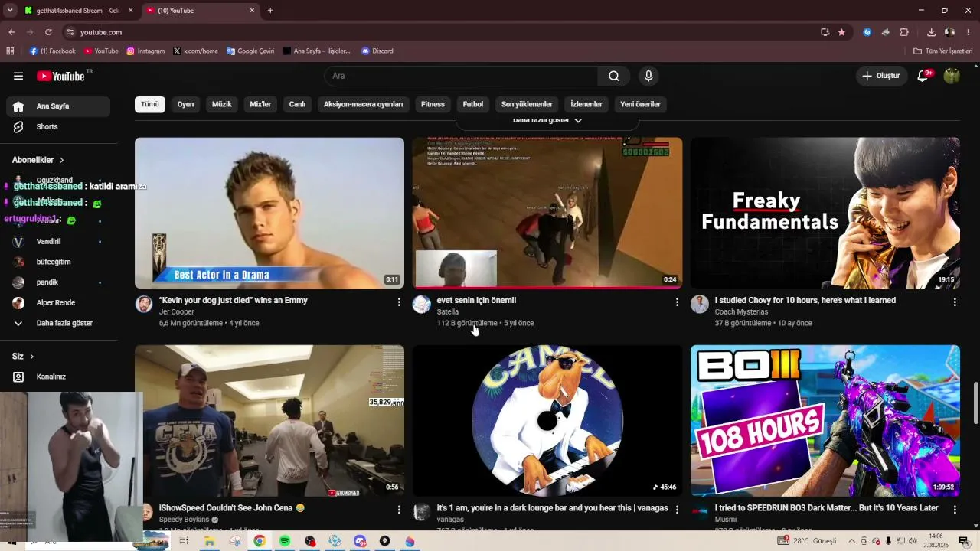
Task: Select the "Fitness" filter chip
Action: [433, 104]
